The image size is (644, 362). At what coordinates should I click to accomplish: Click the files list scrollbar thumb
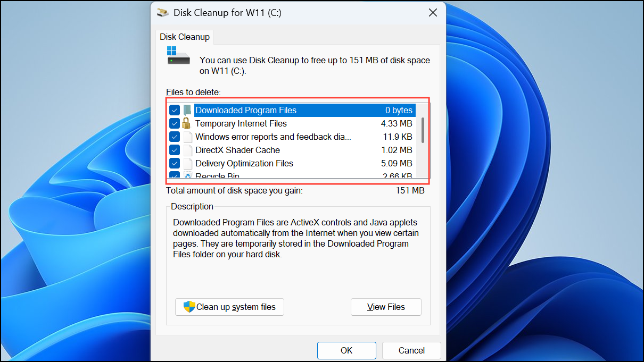coord(423,130)
